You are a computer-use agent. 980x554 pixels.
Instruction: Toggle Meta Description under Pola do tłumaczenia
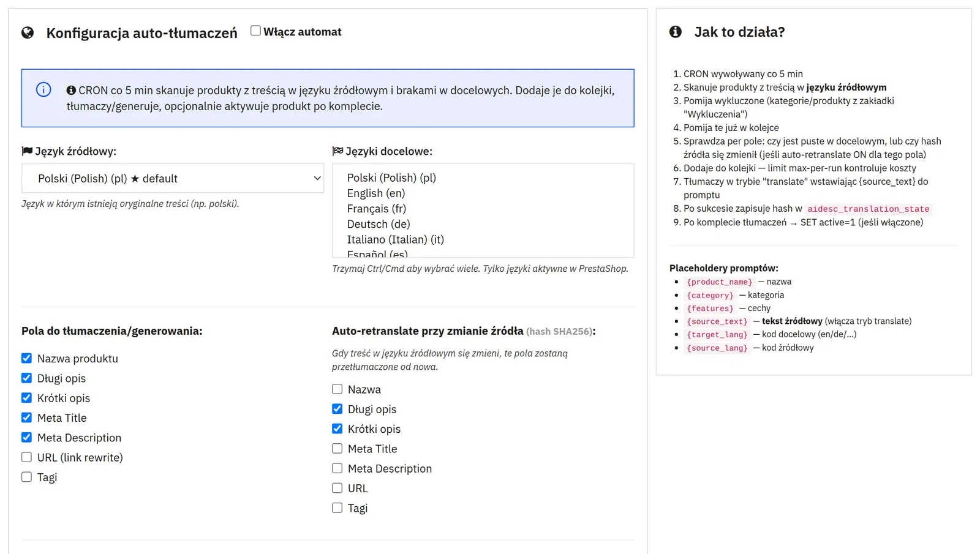26,437
